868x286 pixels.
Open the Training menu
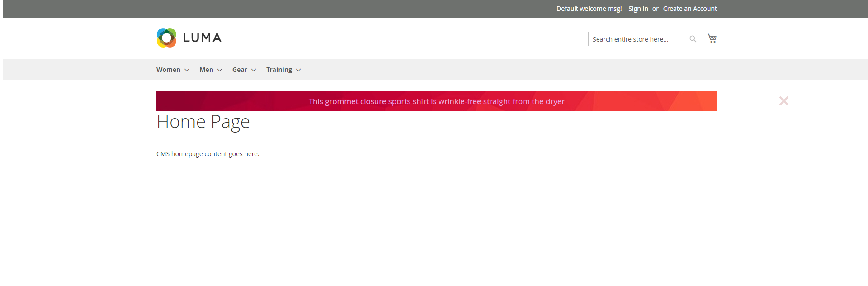pyautogui.click(x=279, y=70)
